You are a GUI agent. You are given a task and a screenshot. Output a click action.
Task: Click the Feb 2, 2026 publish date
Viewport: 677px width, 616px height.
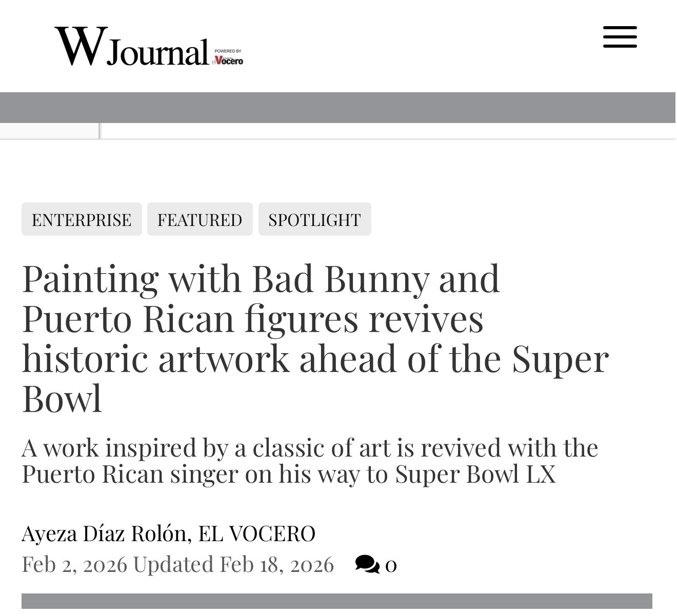click(74, 564)
